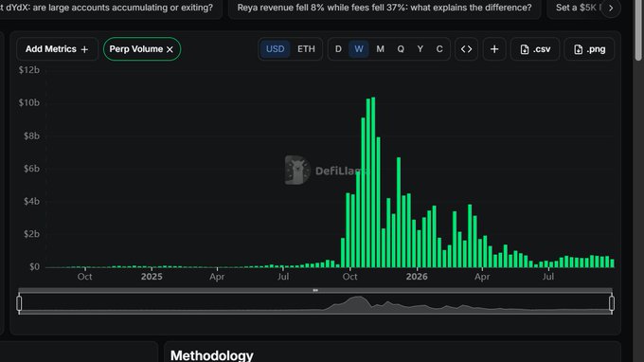The width and height of the screenshot is (644, 362).
Task: Select the yearly (Y) interval
Action: pyautogui.click(x=420, y=49)
